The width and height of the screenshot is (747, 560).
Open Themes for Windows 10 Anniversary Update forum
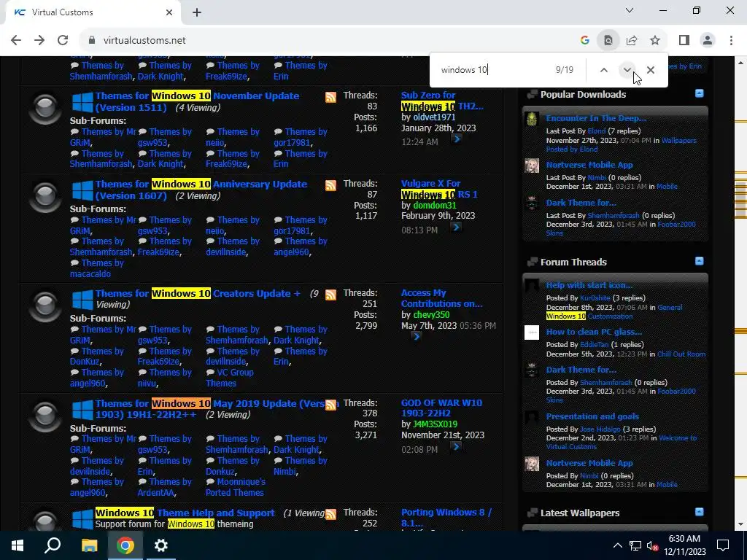[x=201, y=190]
